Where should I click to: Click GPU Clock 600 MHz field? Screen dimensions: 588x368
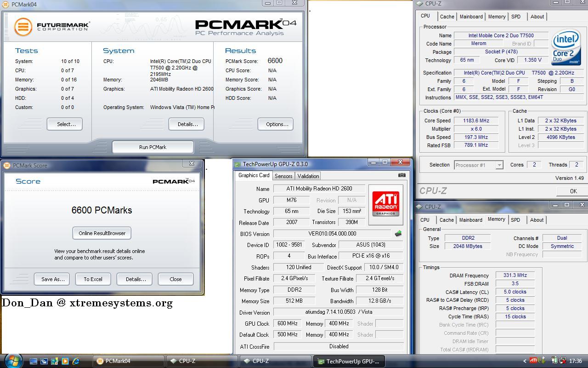288,324
